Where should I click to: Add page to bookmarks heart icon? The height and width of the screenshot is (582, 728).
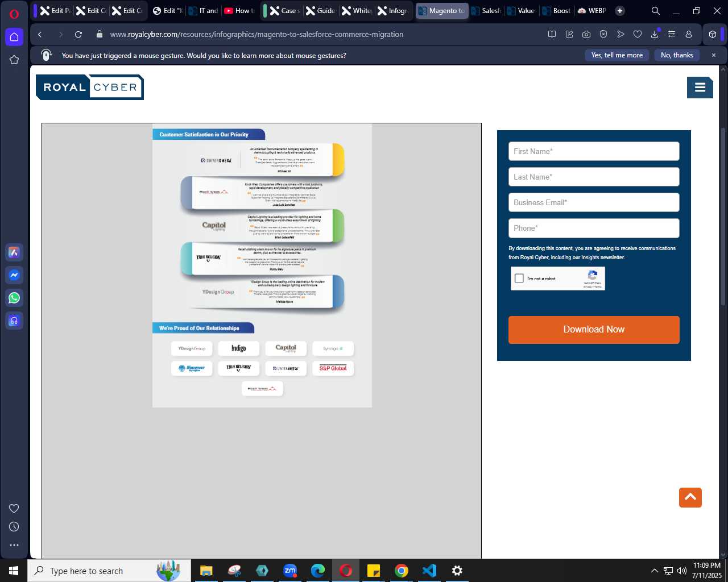[x=638, y=34]
